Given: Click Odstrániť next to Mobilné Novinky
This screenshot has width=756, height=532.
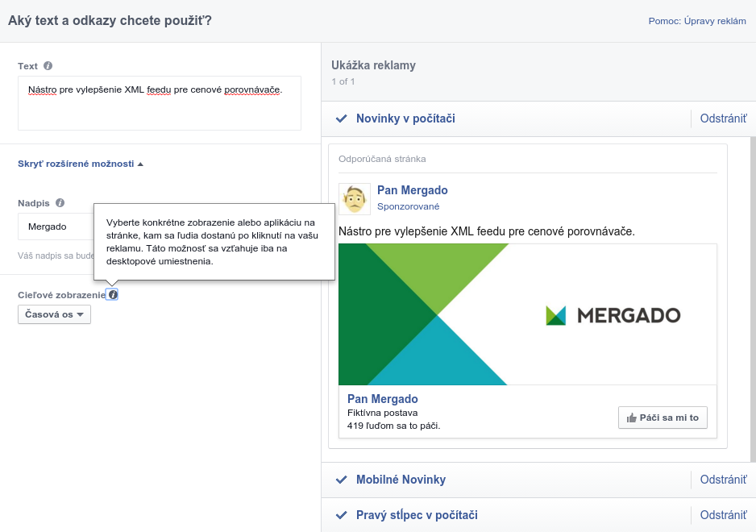Looking at the screenshot, I should 723,480.
